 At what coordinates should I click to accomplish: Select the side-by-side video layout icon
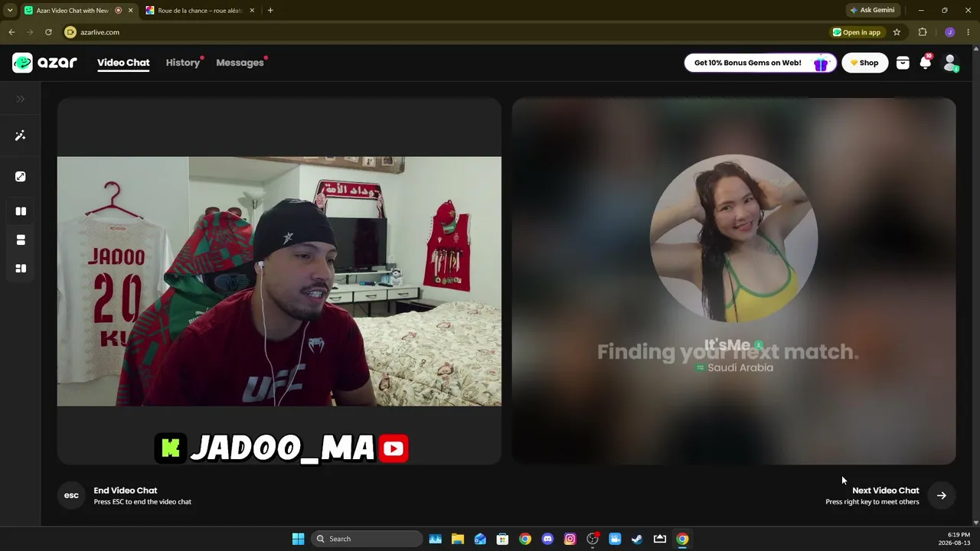[21, 211]
